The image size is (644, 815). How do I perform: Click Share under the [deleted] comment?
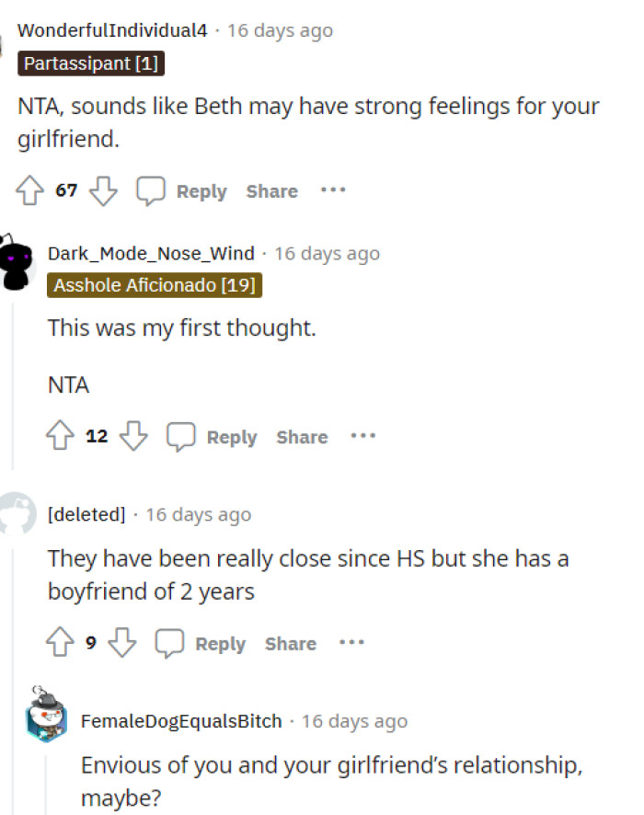[x=290, y=644]
